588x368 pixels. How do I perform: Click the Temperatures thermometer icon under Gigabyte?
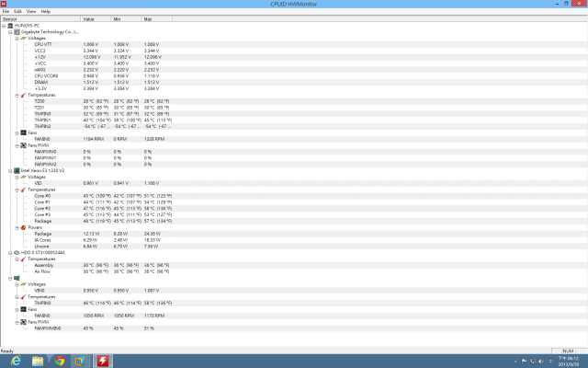23,95
